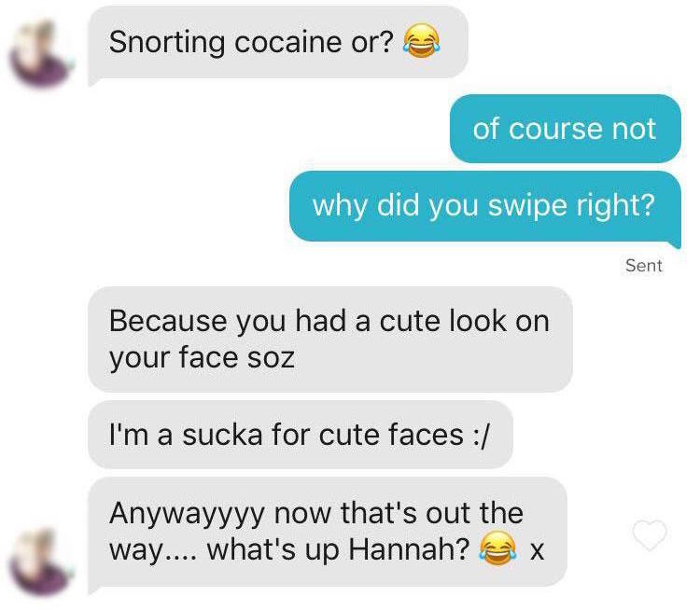Click the word "Anywayyyy" in the last bubble
The image size is (700, 610).
click(x=188, y=514)
